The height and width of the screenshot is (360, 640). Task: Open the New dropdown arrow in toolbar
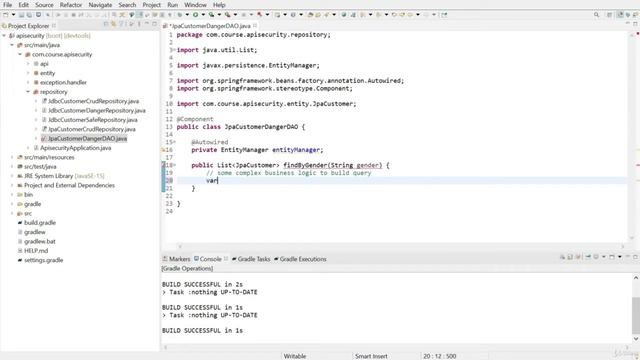click(x=13, y=15)
